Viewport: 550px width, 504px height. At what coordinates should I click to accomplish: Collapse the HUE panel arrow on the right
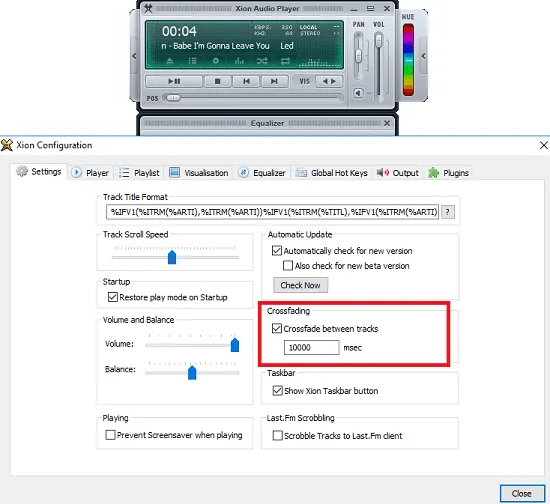click(423, 56)
